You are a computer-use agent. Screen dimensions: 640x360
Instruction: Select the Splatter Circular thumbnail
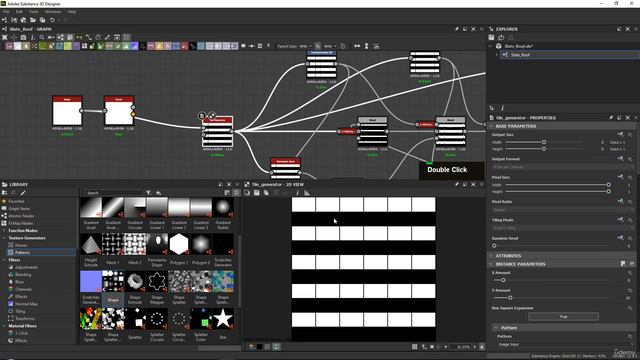(x=157, y=319)
